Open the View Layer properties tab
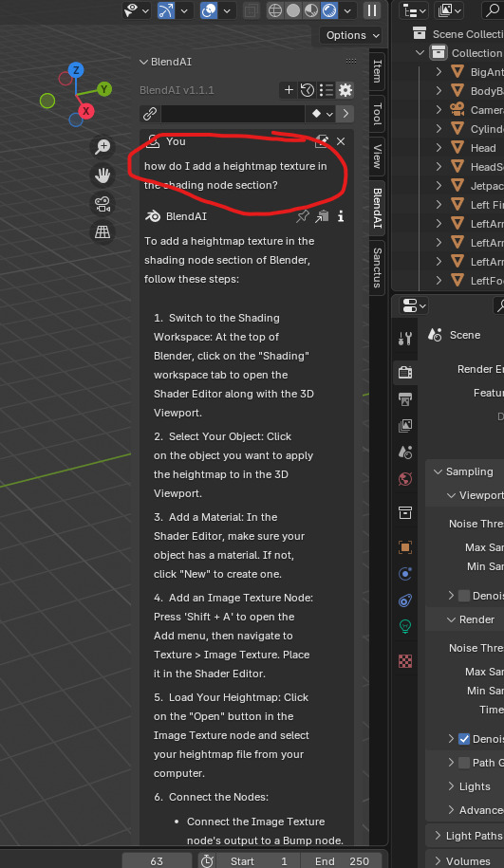The width and height of the screenshot is (504, 868). pyautogui.click(x=405, y=425)
